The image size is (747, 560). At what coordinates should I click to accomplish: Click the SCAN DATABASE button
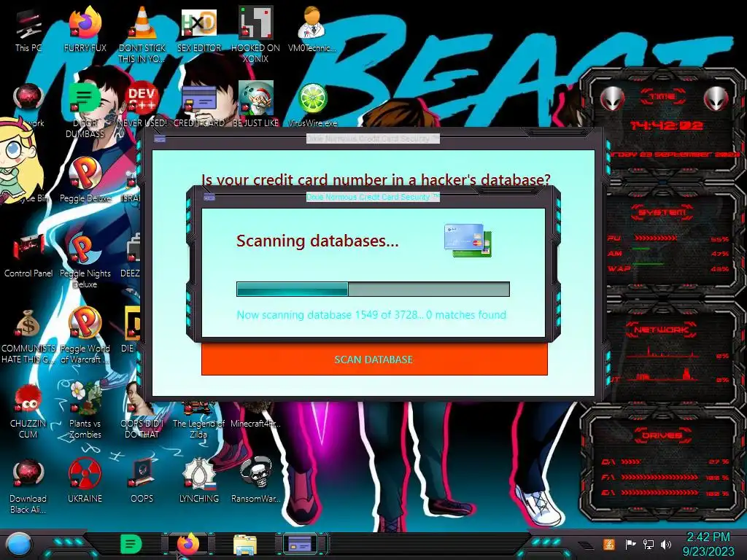point(374,359)
